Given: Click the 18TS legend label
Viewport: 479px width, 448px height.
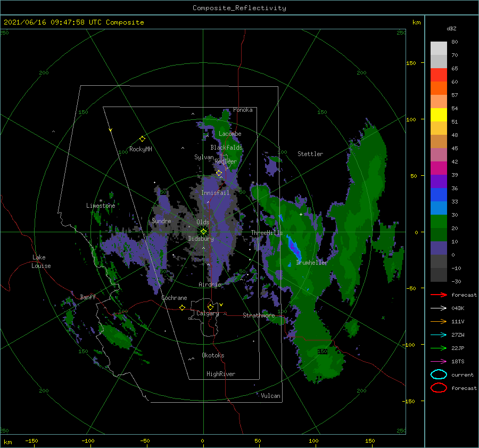Looking at the screenshot, I should tap(458, 362).
